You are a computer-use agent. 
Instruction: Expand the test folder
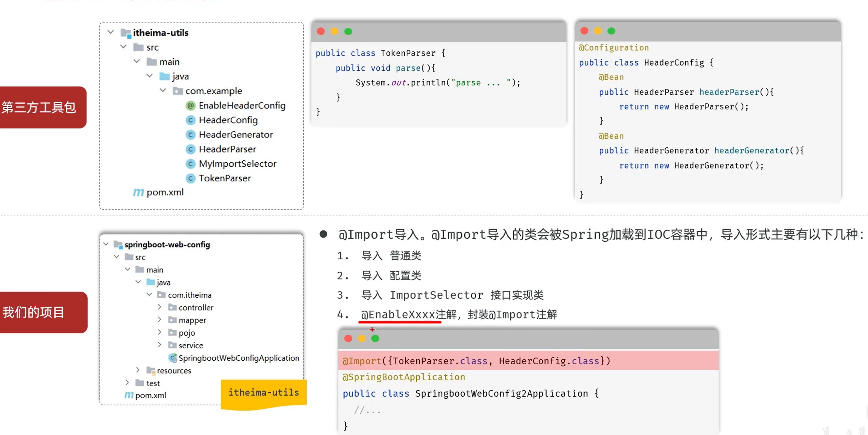click(x=127, y=383)
